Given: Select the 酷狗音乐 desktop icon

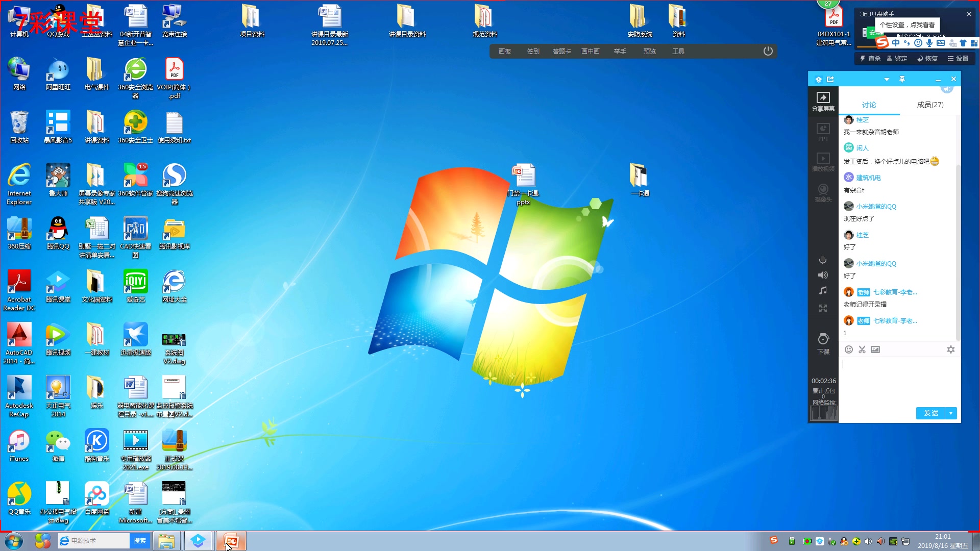Looking at the screenshot, I should click(97, 446).
